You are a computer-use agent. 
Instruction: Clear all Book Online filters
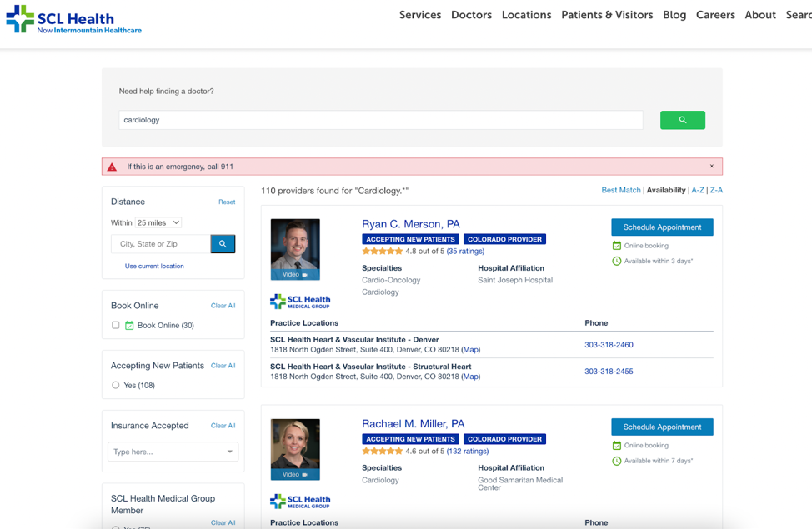click(x=223, y=306)
